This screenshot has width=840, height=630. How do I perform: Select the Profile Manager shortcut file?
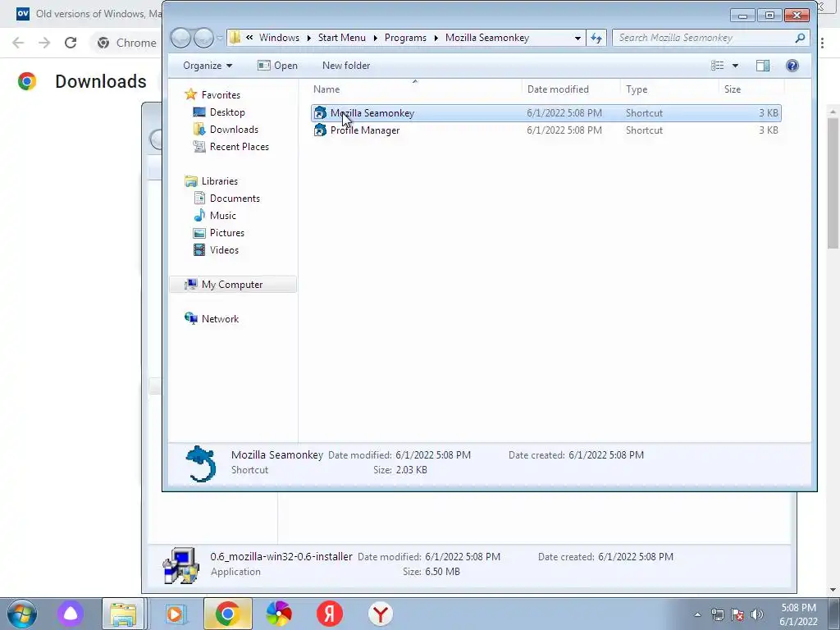click(546, 130)
